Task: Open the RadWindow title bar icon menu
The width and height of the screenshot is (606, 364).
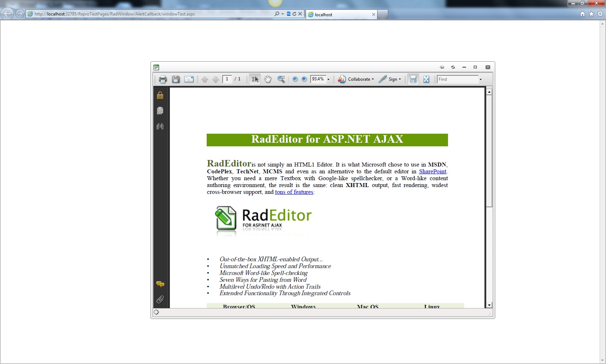Action: coord(156,67)
